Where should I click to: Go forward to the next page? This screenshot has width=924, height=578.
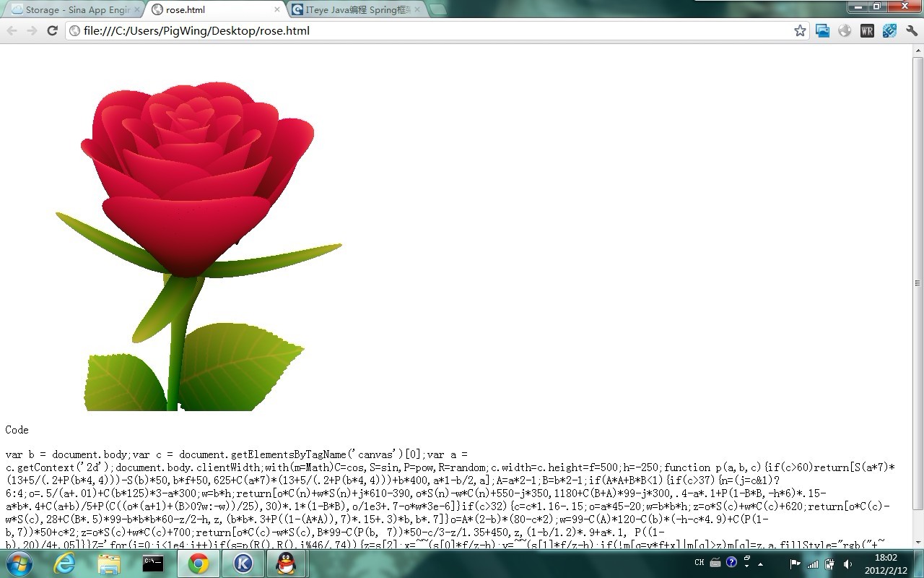[32, 30]
